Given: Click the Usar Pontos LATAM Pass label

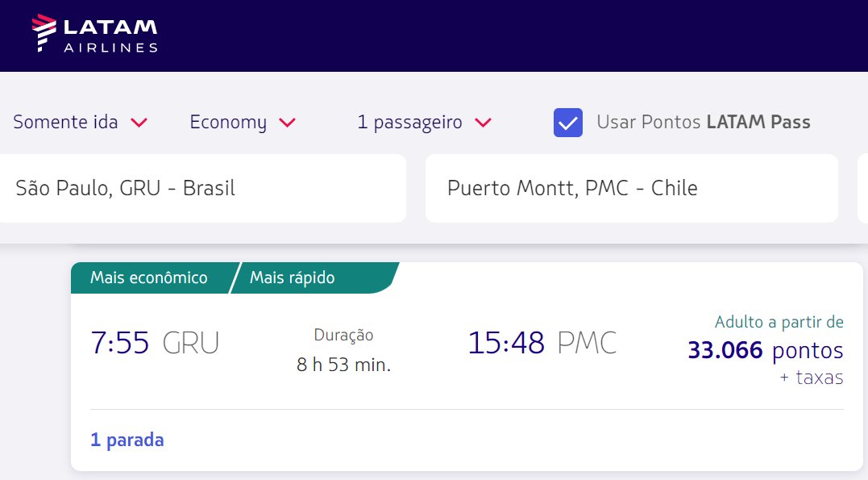Looking at the screenshot, I should tap(703, 122).
